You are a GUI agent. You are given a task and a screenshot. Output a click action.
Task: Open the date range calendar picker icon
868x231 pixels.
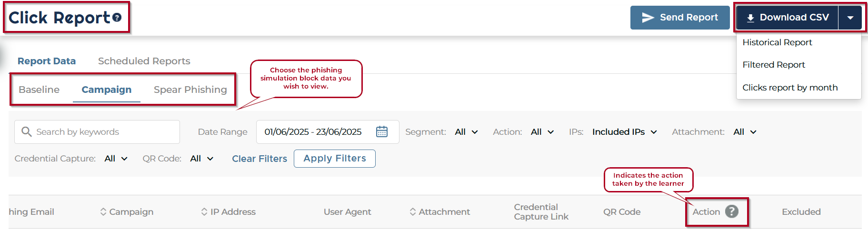(382, 131)
